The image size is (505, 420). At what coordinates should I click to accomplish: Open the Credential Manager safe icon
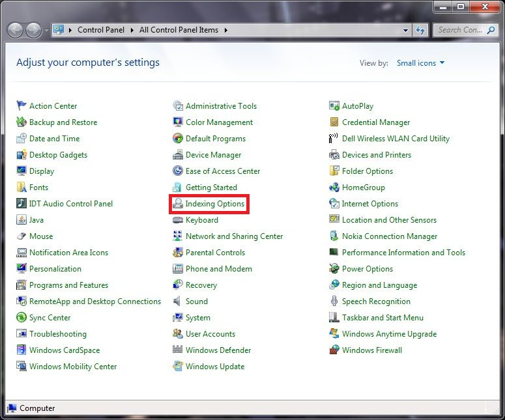click(334, 122)
